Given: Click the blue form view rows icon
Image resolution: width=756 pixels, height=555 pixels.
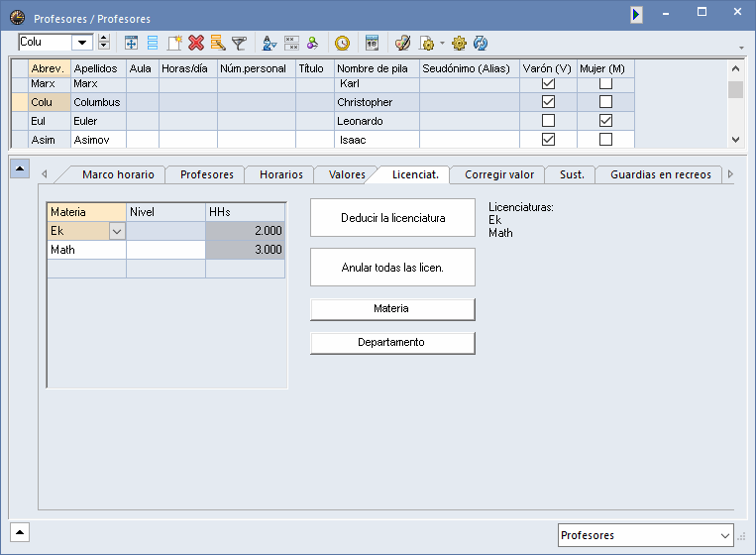Looking at the screenshot, I should coord(153,43).
